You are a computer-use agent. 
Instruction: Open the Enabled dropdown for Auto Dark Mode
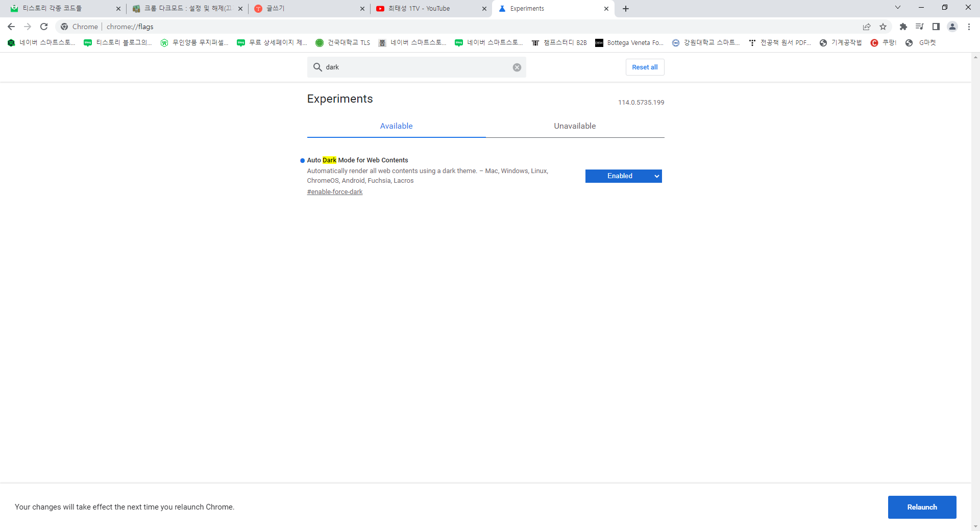623,176
